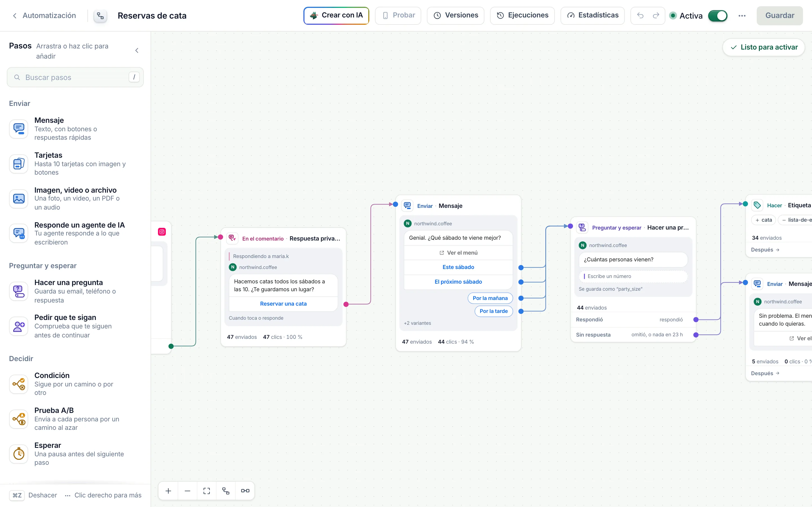Click the fit-to-screen icon
Image resolution: width=812 pixels, height=507 pixels.
tap(207, 491)
